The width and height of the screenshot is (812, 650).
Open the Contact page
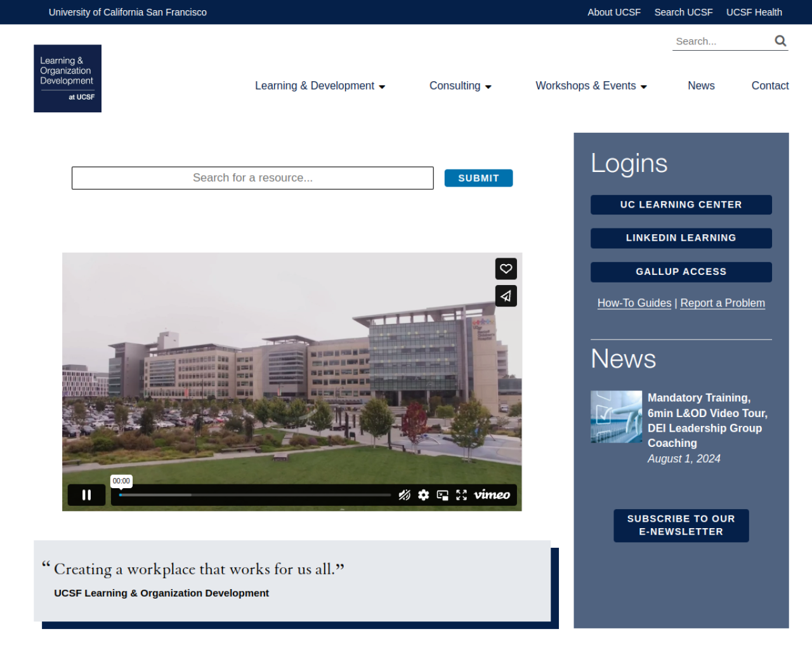[x=770, y=86]
